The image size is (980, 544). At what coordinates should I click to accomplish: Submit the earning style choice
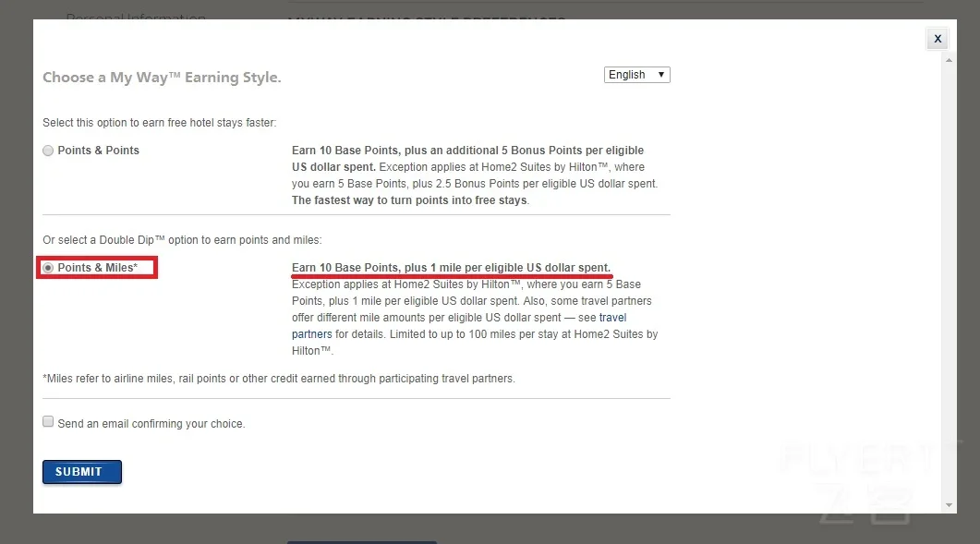pos(82,471)
